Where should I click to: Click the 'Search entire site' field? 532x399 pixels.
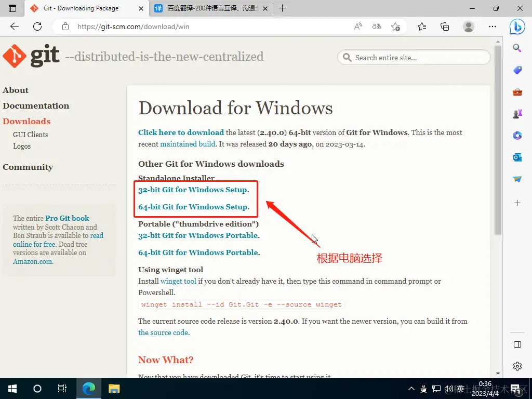(414, 58)
